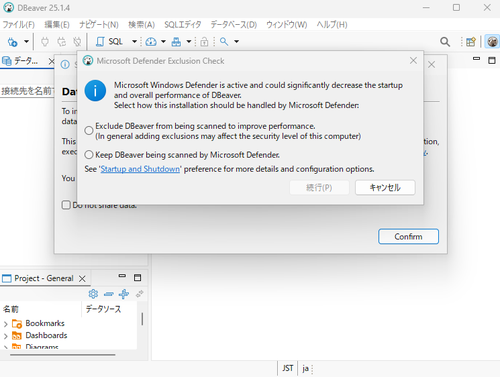Select the Dashboards tree item
Viewport: 500px width, 377px height.
point(46,335)
